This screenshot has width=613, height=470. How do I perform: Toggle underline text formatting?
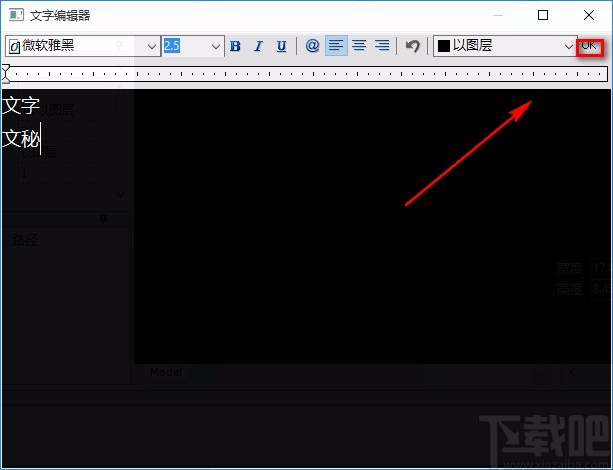(x=281, y=46)
